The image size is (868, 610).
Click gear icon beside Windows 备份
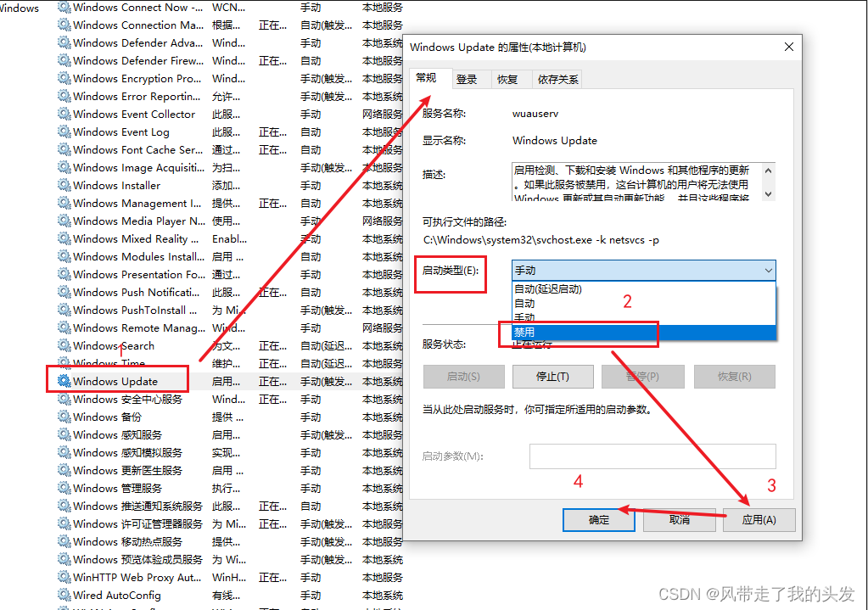click(x=64, y=417)
